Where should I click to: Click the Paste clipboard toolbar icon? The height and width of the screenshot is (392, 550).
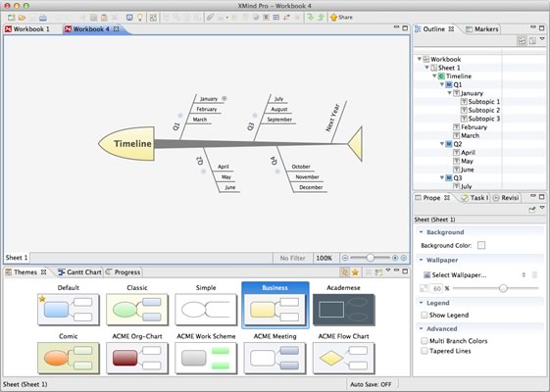pos(104,18)
